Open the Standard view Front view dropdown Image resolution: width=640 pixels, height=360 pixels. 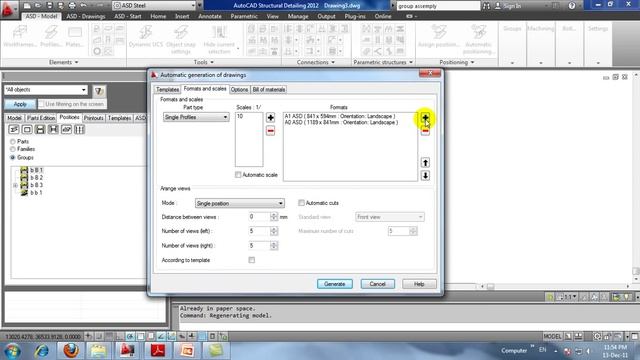pos(389,217)
